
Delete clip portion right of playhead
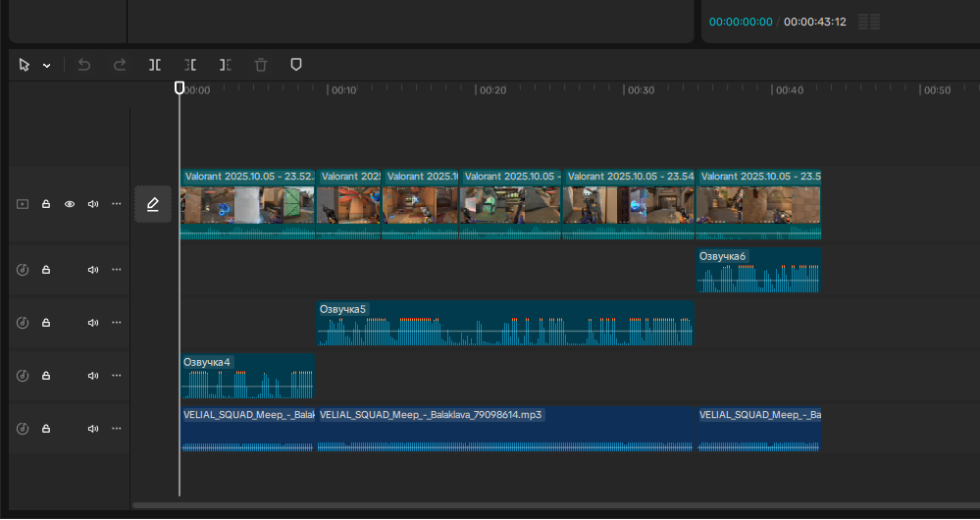point(226,65)
